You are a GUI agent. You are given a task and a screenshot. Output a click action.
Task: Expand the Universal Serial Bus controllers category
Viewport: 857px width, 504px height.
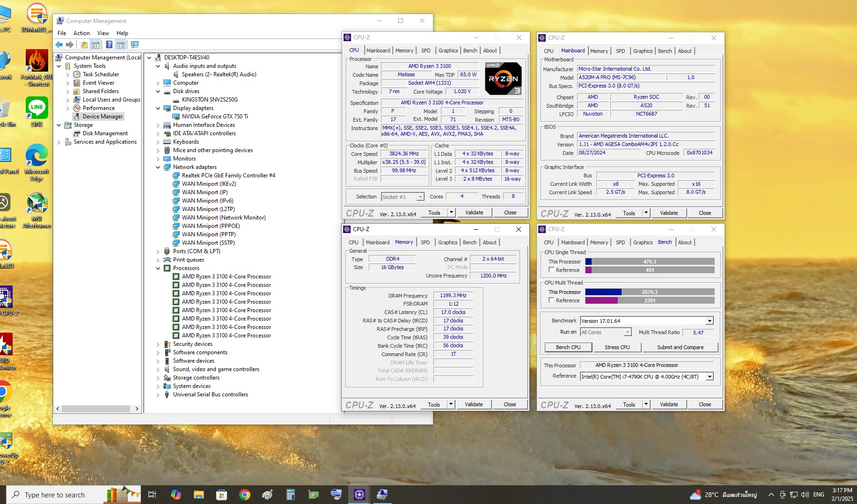click(x=158, y=394)
